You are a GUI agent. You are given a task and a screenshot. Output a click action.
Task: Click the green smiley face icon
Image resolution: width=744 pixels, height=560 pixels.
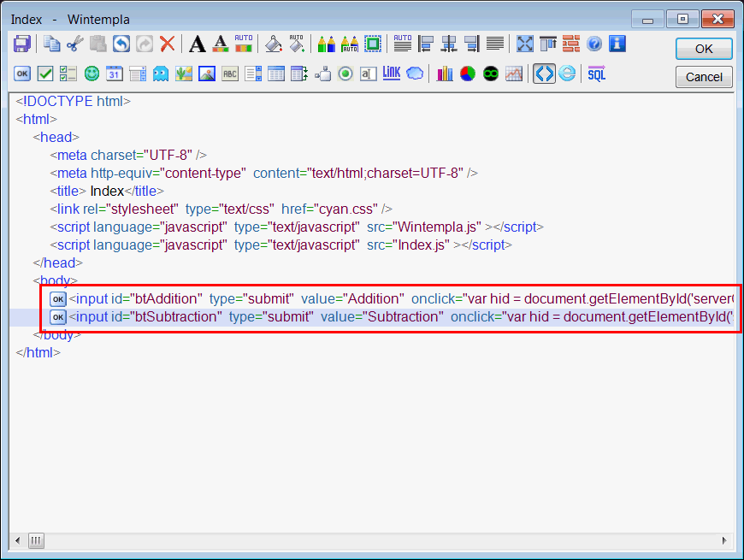tap(92, 74)
